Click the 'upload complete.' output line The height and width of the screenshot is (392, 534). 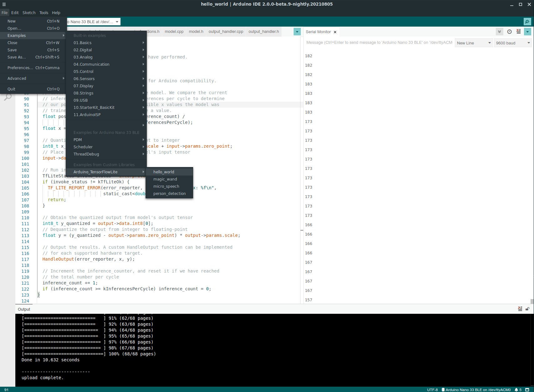tap(43, 378)
